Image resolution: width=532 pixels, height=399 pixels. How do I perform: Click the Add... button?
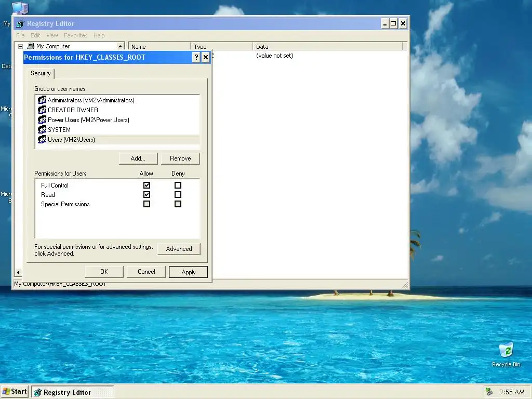(x=138, y=158)
